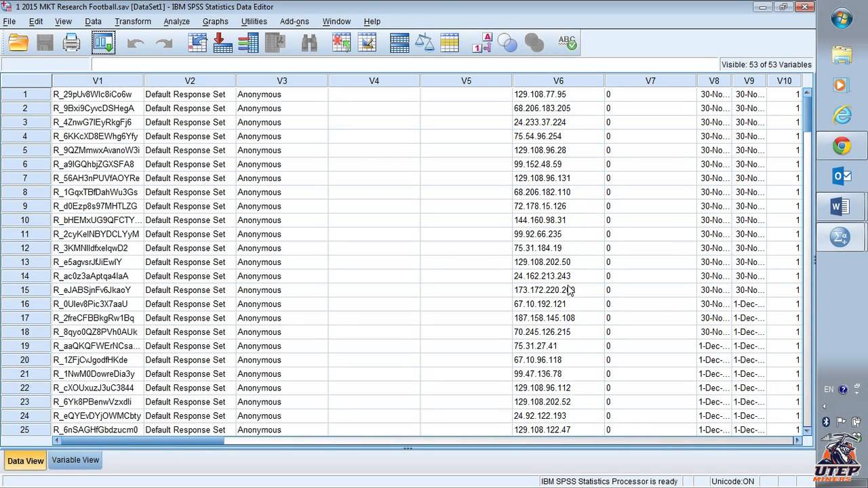The width and height of the screenshot is (868, 488).
Task: Click Anonymous cell in row 5
Action: coord(282,150)
